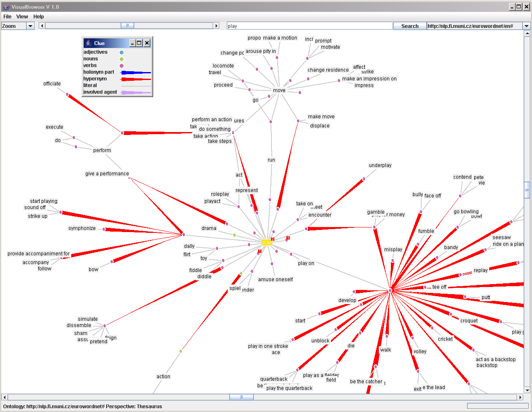Click the 'execute' node label
Image resolution: width=532 pixels, height=412 pixels.
click(x=55, y=127)
